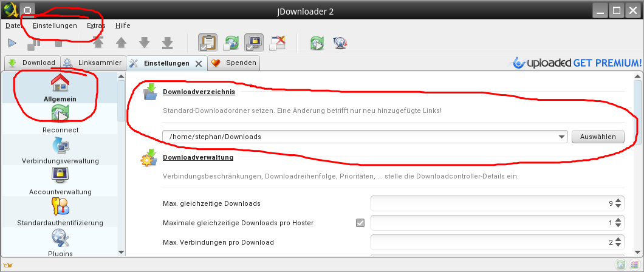644x272 pixels.
Task: Expand the download folder path dropdown
Action: point(562,137)
